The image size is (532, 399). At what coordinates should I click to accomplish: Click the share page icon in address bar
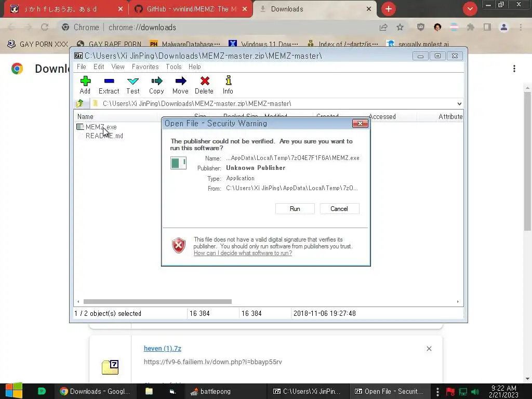click(x=383, y=27)
